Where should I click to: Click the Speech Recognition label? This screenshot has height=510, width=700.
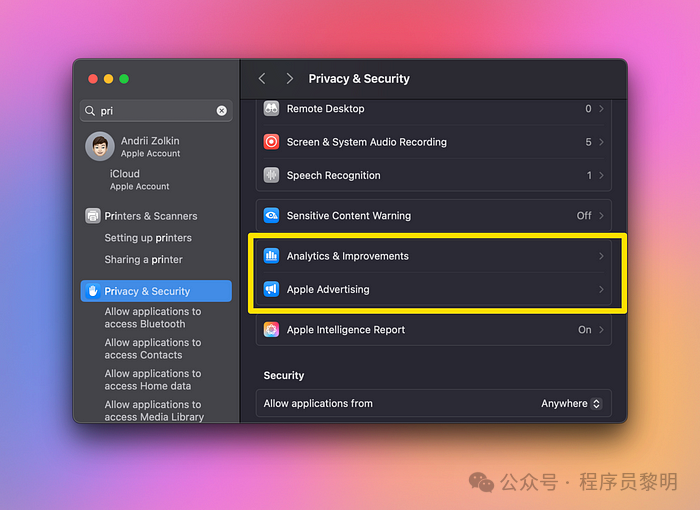tap(333, 176)
